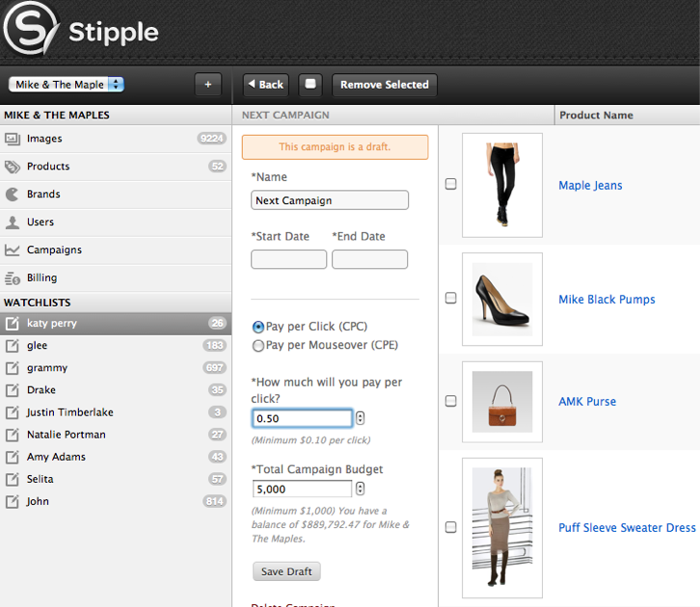Click edit icon beside Amy Adams watchlist
Image resolution: width=700 pixels, height=607 pixels.
[13, 457]
